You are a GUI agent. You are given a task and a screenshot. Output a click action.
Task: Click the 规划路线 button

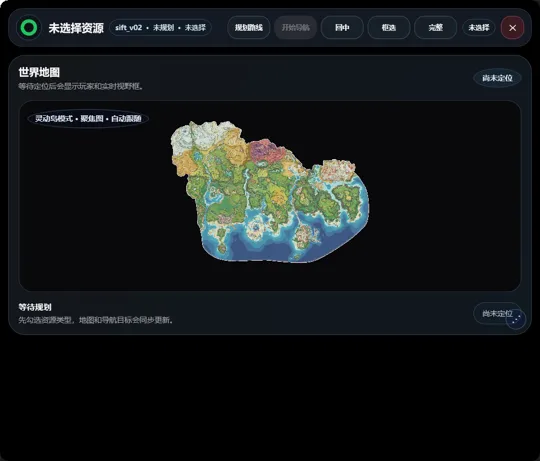(x=249, y=28)
